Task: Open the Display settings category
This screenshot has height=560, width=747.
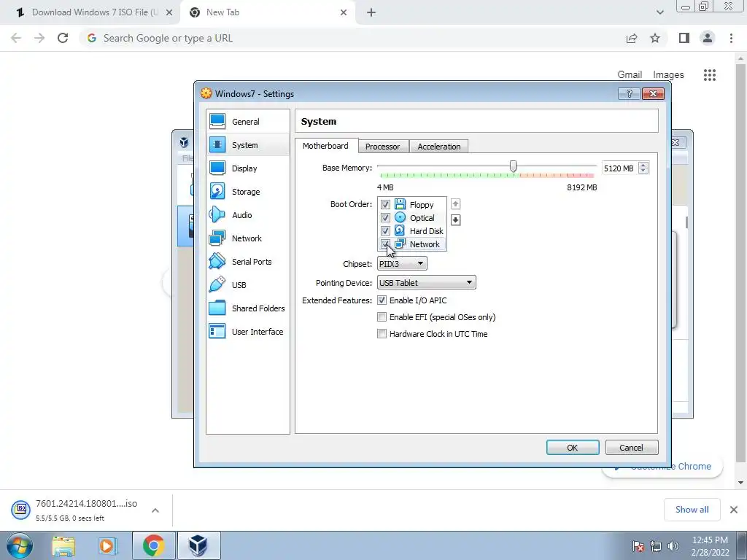Action: click(248, 168)
